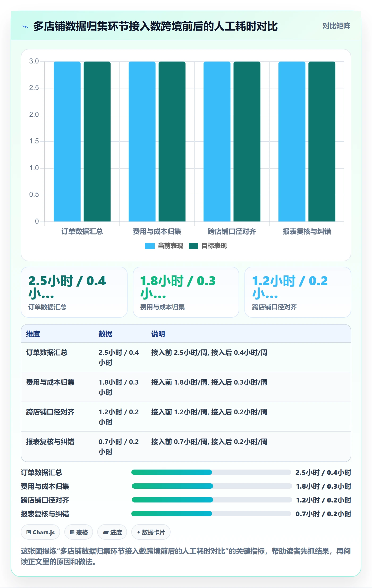Select the 跨店铺口径对齐 table row name

[50, 412]
